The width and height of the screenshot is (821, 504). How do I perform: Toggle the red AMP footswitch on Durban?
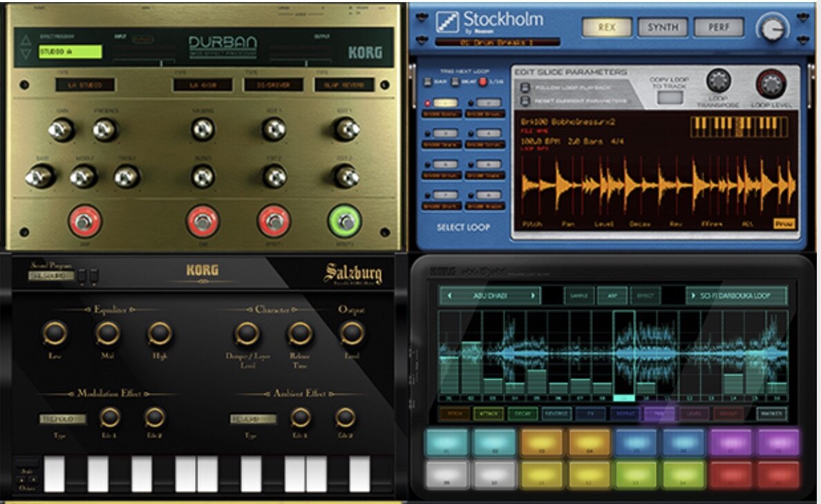[84, 222]
